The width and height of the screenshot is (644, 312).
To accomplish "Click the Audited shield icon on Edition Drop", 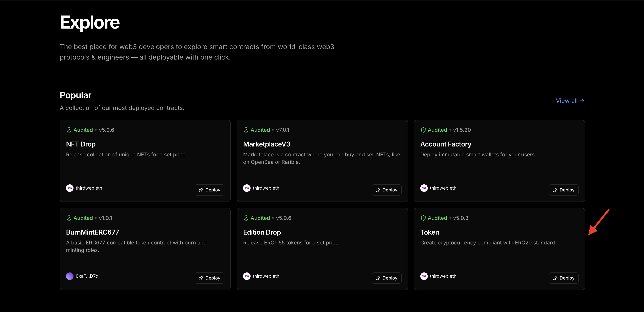I will [x=246, y=218].
